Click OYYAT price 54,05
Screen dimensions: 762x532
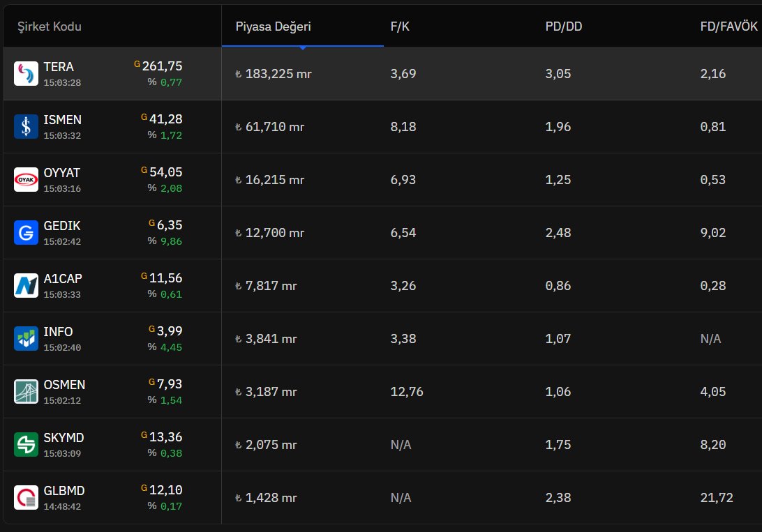pyautogui.click(x=165, y=172)
